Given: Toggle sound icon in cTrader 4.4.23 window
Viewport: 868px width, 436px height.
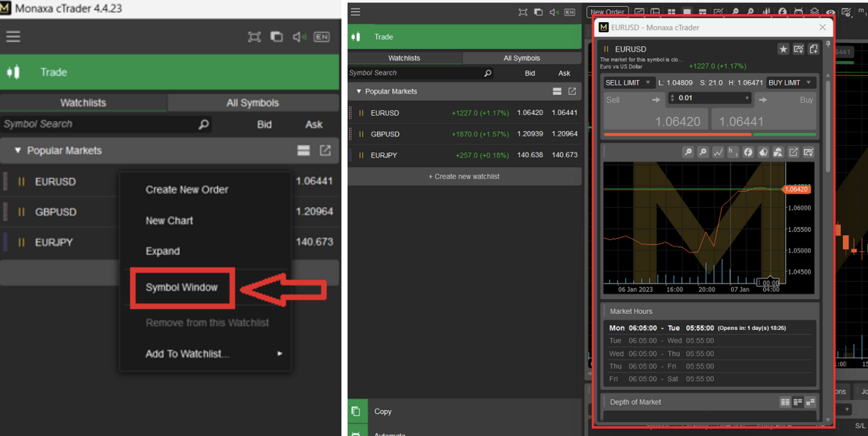Looking at the screenshot, I should (299, 37).
